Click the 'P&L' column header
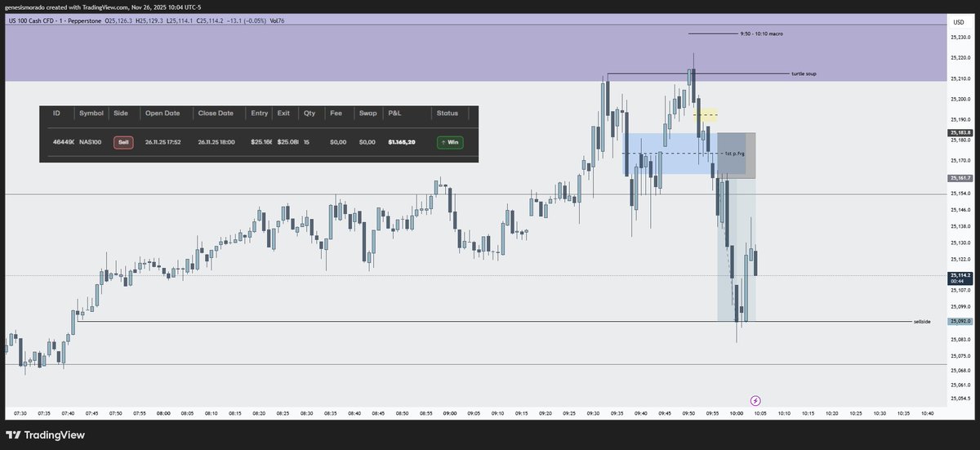Screen dimensions: 980x450 pos(395,114)
